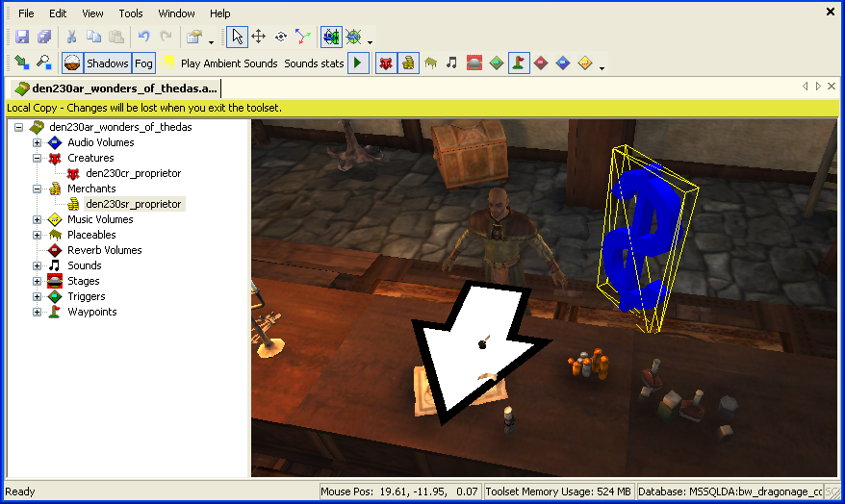Toggle the Shadows display option
The width and height of the screenshot is (845, 504).
[107, 63]
